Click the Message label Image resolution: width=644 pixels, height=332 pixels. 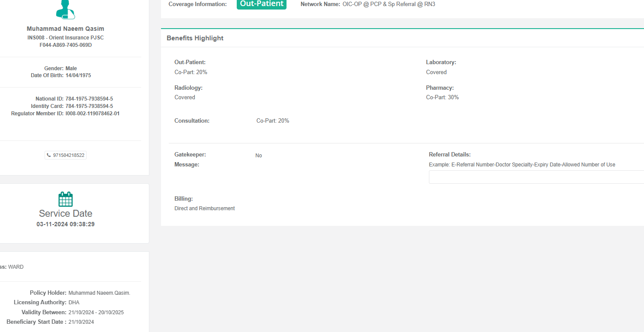coord(187,165)
